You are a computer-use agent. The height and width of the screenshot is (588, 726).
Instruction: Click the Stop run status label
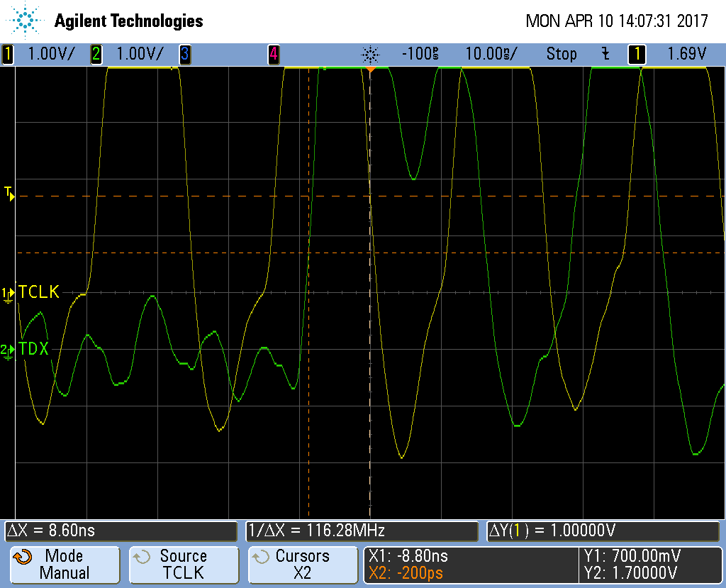(x=562, y=54)
